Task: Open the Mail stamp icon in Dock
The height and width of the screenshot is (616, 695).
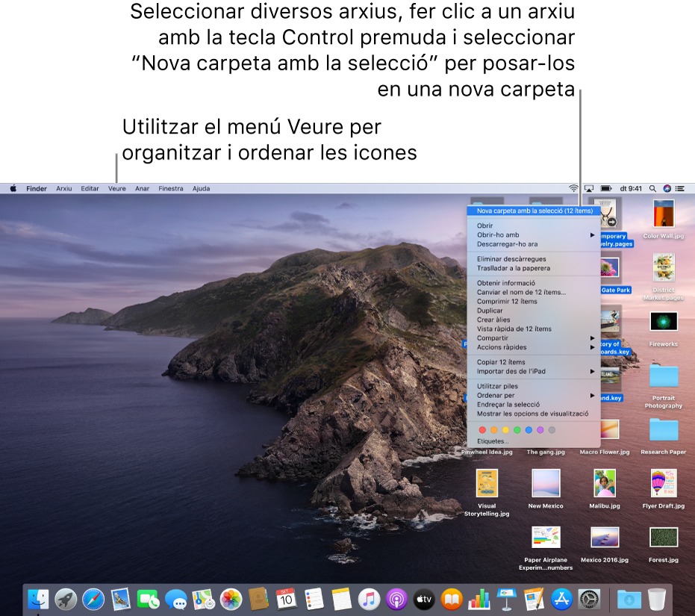Action: coord(121,599)
